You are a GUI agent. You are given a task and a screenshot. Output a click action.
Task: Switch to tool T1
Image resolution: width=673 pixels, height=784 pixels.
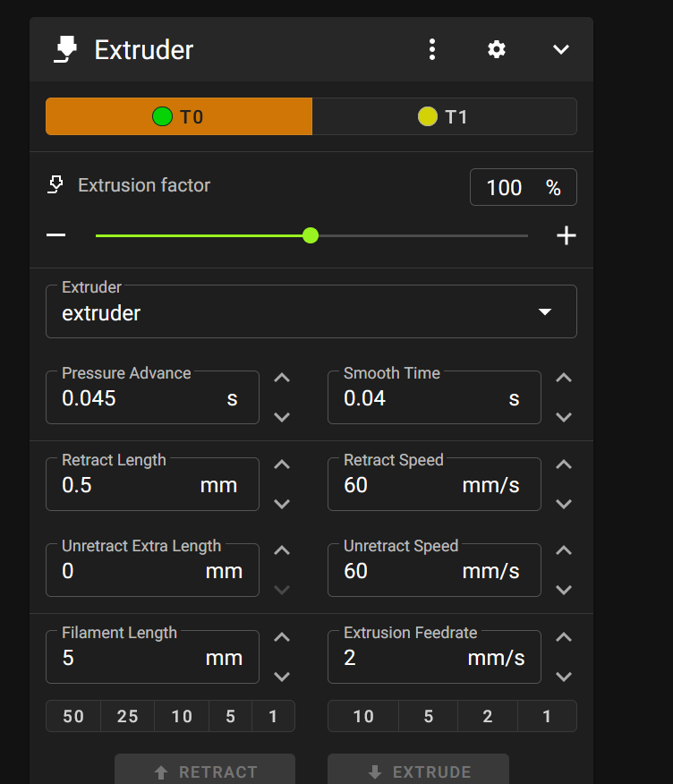coord(444,116)
